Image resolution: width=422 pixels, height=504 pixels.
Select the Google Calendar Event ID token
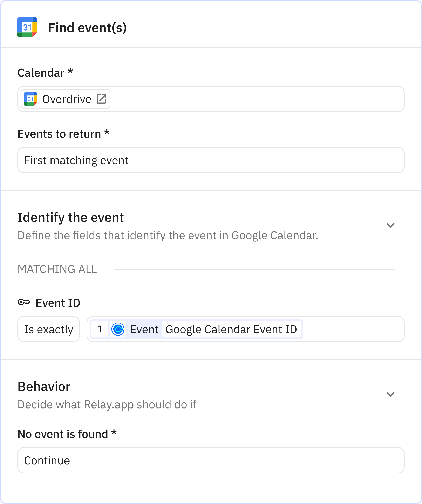tap(232, 329)
